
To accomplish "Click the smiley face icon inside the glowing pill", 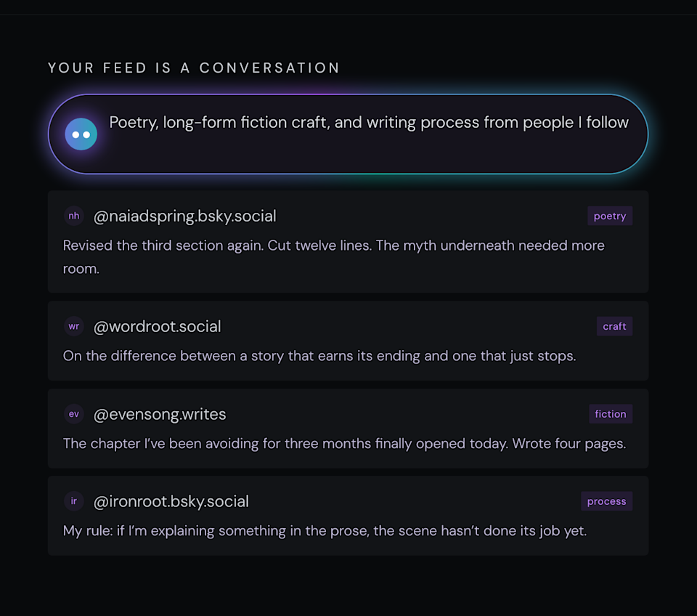I will click(81, 134).
